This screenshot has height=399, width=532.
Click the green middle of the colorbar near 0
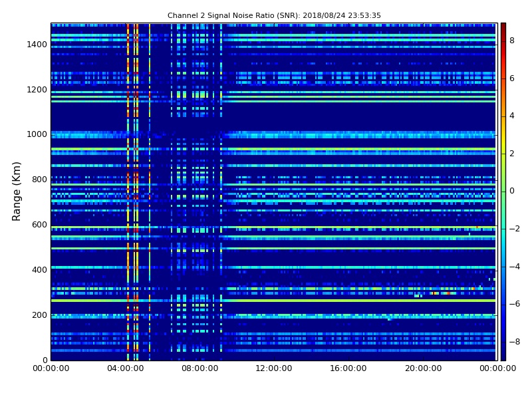pyautogui.click(x=503, y=192)
